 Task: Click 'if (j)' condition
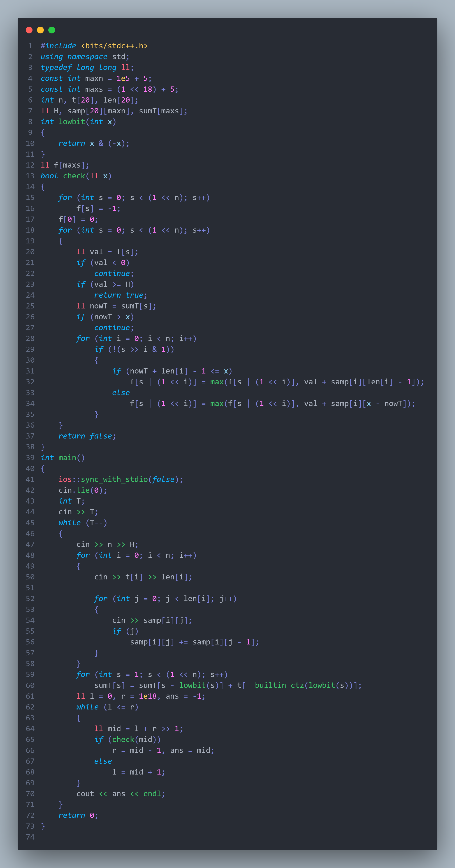tap(125, 631)
